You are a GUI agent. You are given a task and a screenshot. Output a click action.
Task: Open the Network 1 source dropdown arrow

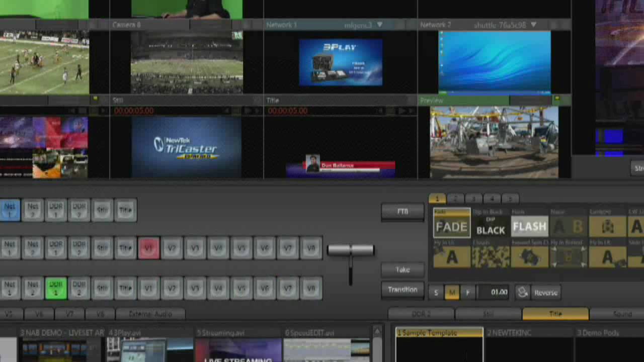[380, 25]
